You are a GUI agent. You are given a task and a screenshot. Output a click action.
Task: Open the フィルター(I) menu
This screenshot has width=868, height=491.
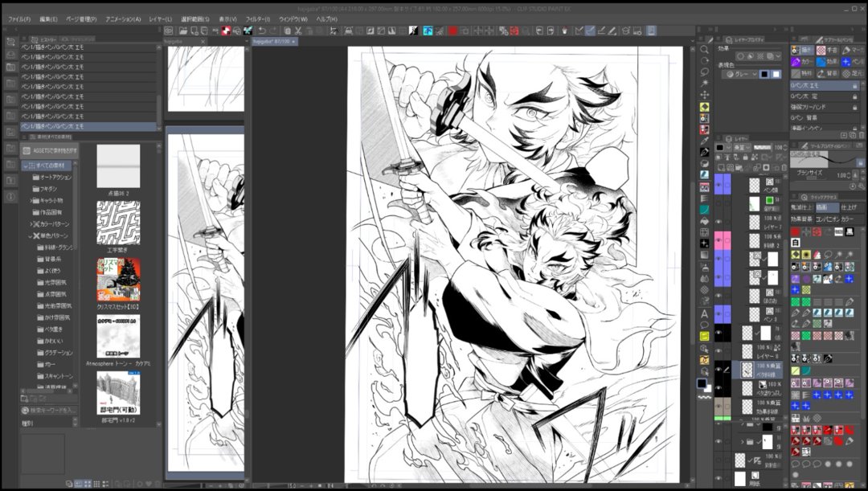(x=258, y=18)
